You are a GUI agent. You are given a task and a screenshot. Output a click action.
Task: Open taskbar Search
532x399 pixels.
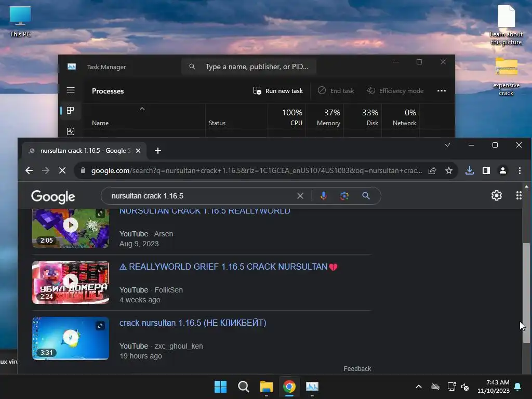[244, 387]
